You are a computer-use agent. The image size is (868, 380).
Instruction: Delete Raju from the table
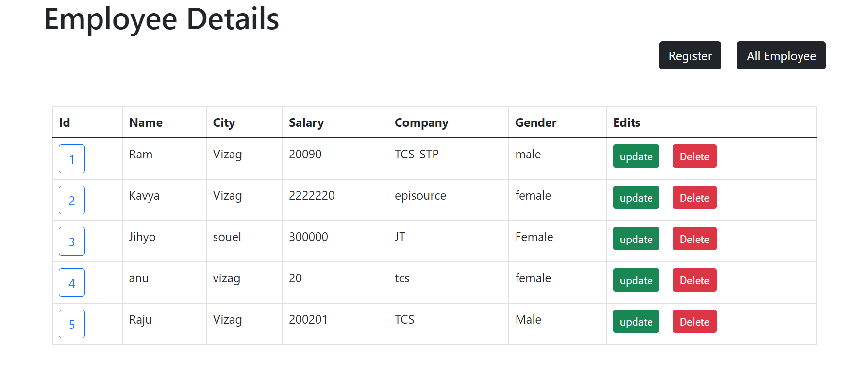tap(694, 321)
